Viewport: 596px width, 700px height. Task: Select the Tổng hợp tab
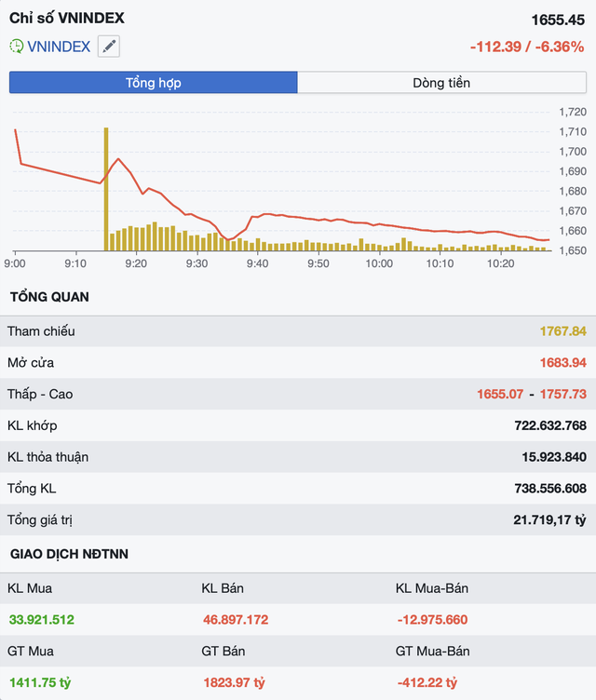[x=154, y=83]
